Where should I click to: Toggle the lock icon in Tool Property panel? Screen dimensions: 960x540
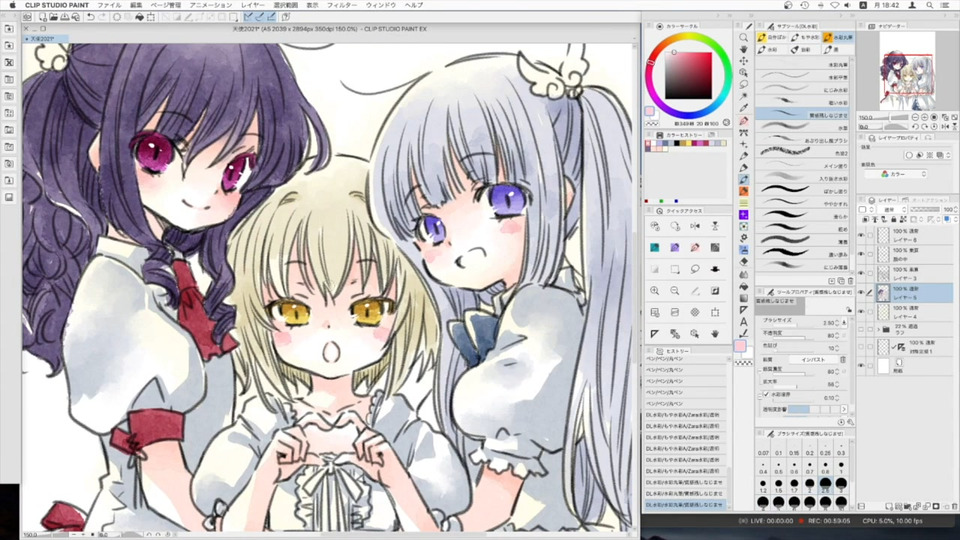coord(849,310)
